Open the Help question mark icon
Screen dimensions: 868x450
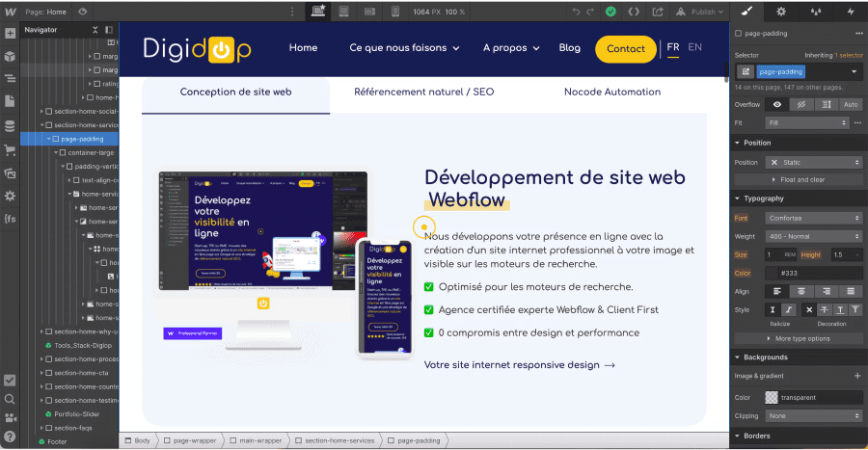coord(10,437)
